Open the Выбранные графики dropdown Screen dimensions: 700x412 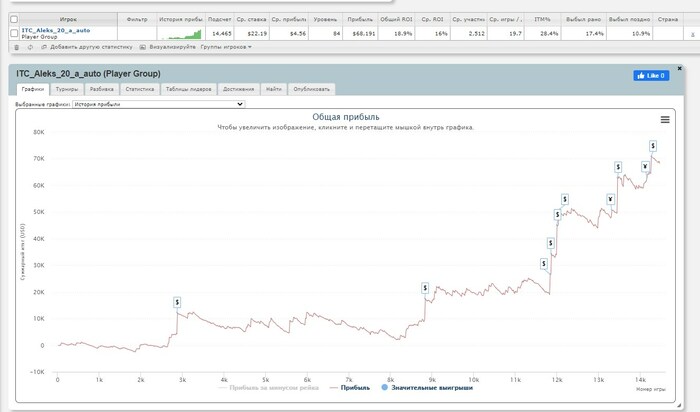[158, 104]
